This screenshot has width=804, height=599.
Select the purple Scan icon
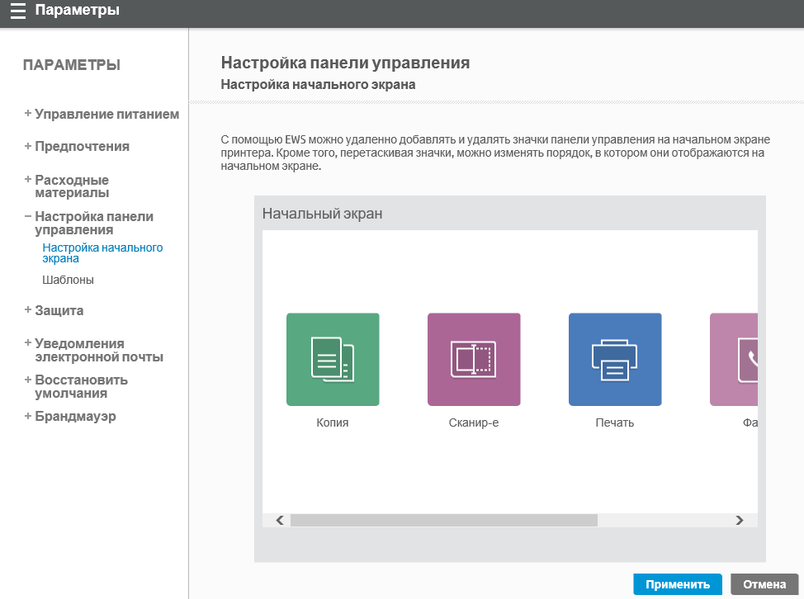pyautogui.click(x=473, y=359)
